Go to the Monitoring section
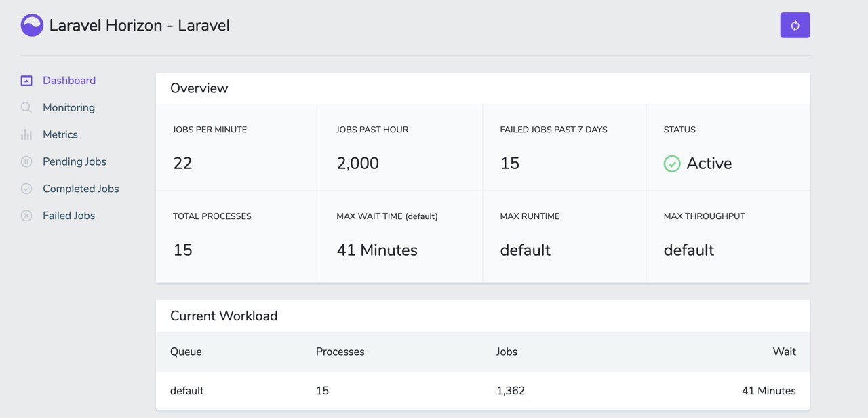 coord(68,107)
